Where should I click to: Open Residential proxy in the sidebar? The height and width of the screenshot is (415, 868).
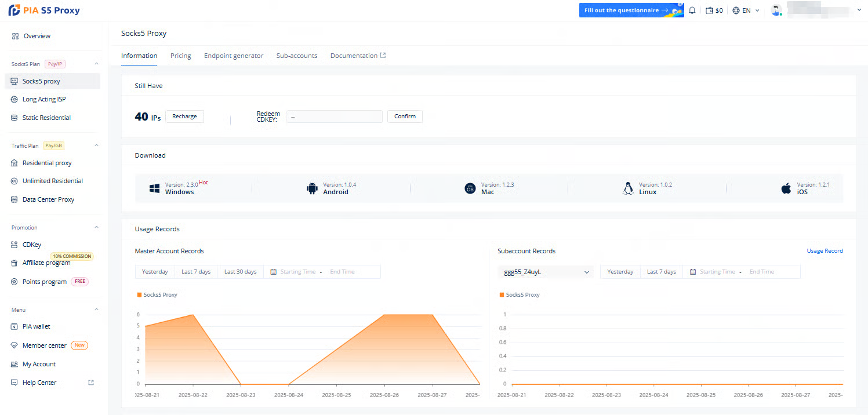[47, 163]
